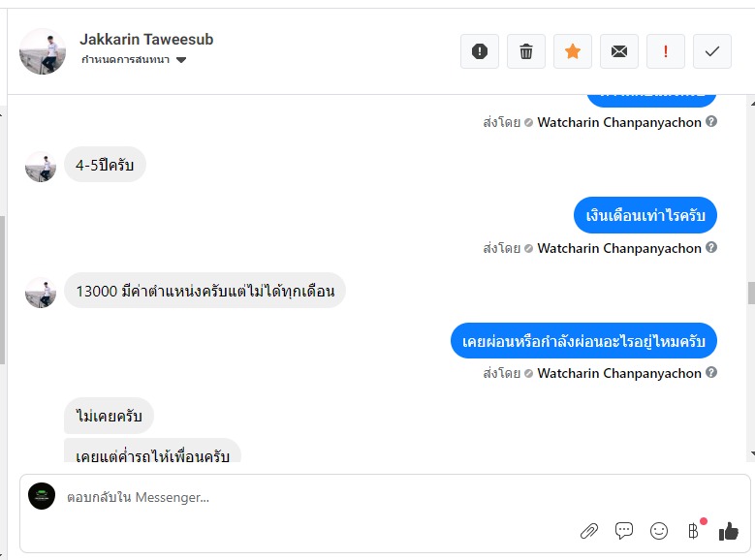755x560 pixels.
Task: Click the chat scrollbar down arrow
Action: [x=750, y=453]
